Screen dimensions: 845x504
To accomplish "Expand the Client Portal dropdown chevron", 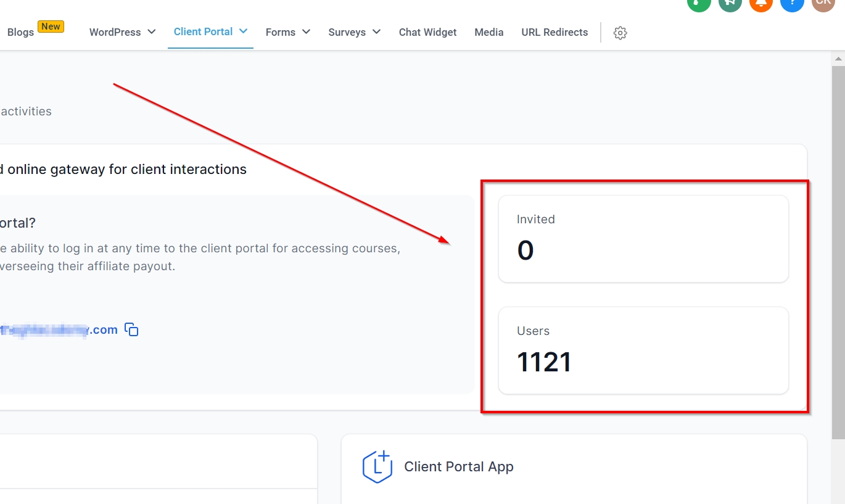I will pyautogui.click(x=244, y=31).
